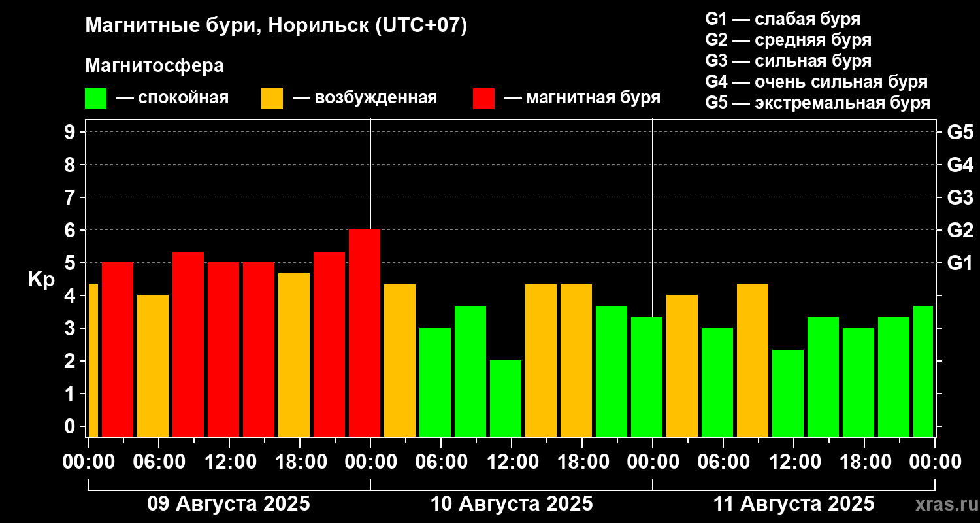Image resolution: width=980 pixels, height=523 pixels.
Task: Click the '8' tick on the Kp axis
Action: [71, 165]
